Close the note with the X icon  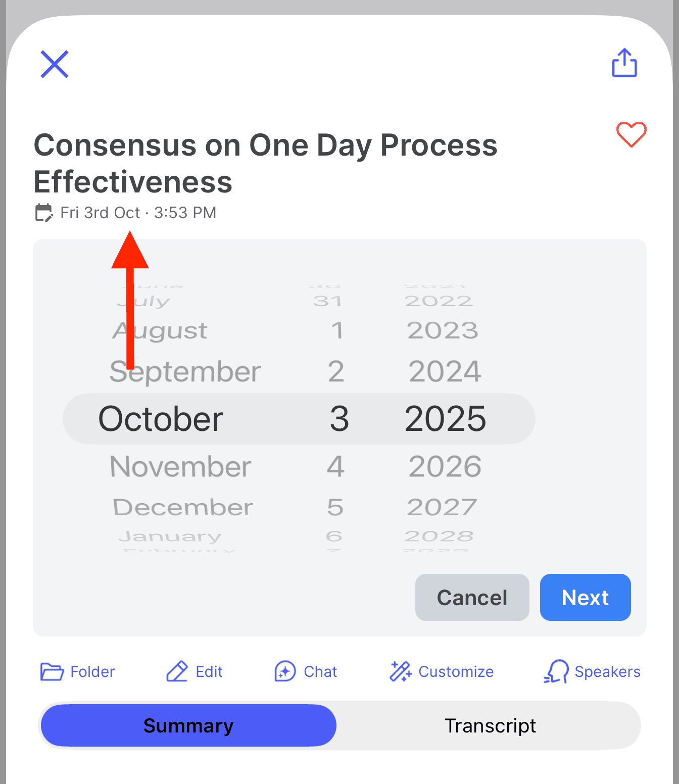[55, 64]
